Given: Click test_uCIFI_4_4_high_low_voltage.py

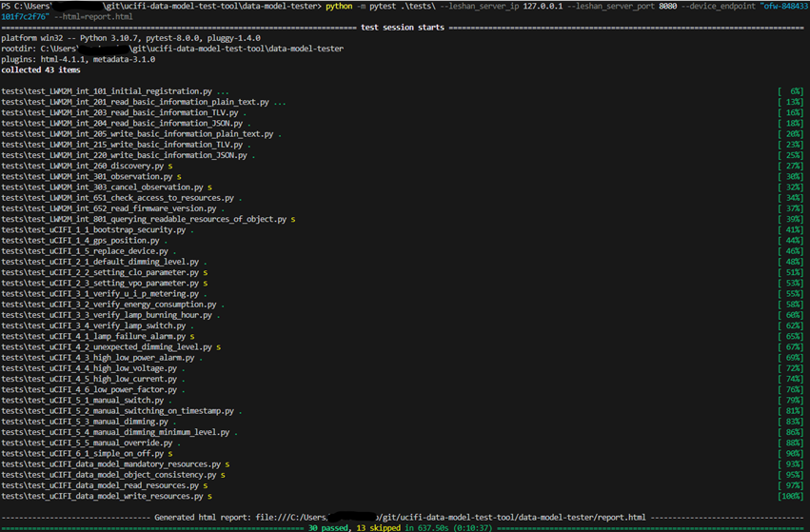Looking at the screenshot, I should tap(89, 368).
